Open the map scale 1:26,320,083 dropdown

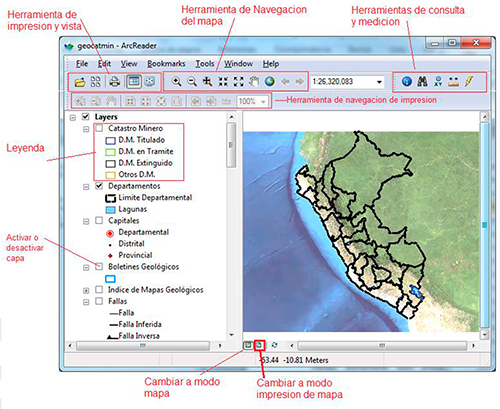point(379,82)
